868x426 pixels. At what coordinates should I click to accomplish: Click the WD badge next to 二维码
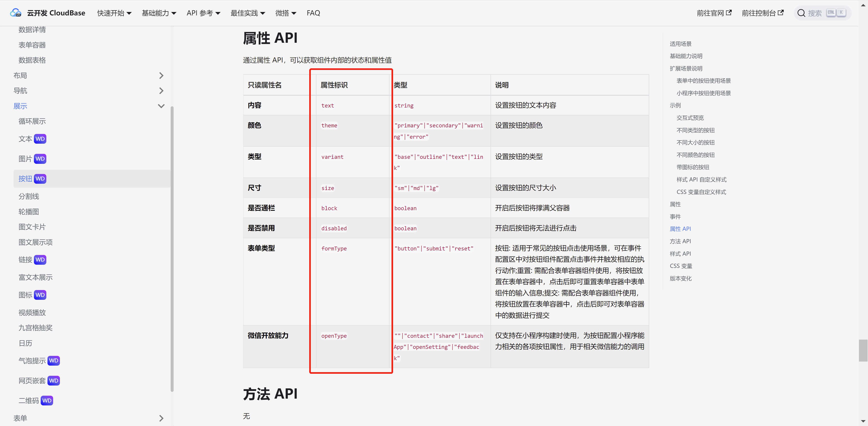point(47,400)
